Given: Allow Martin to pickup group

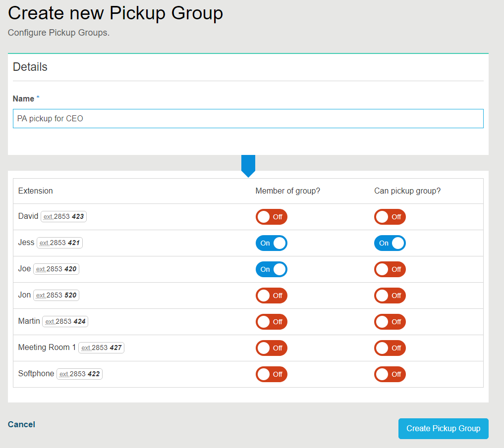Looking at the screenshot, I should click(x=390, y=322).
